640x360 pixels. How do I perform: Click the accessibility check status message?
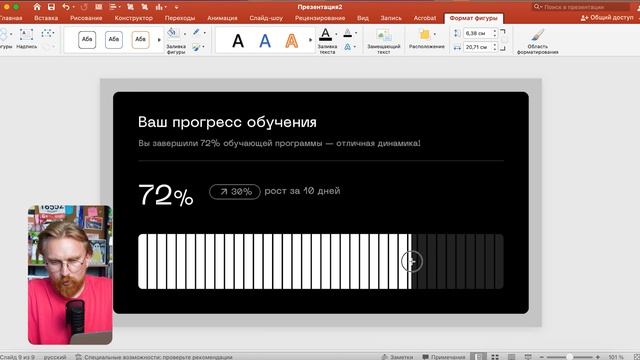click(154, 357)
